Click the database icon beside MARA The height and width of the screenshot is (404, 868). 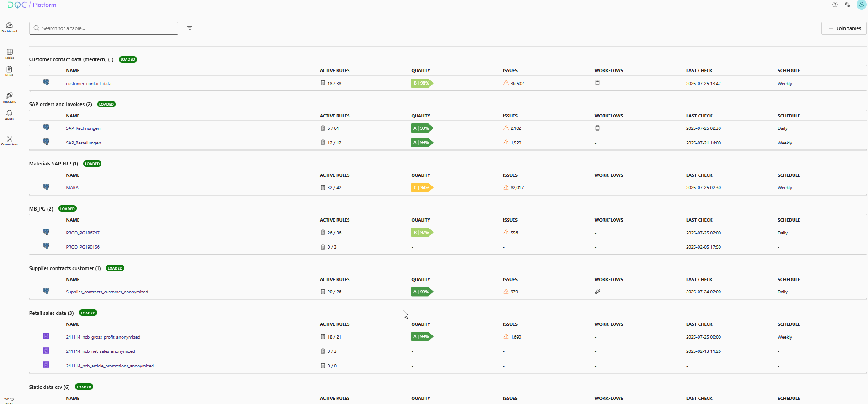[x=46, y=186]
